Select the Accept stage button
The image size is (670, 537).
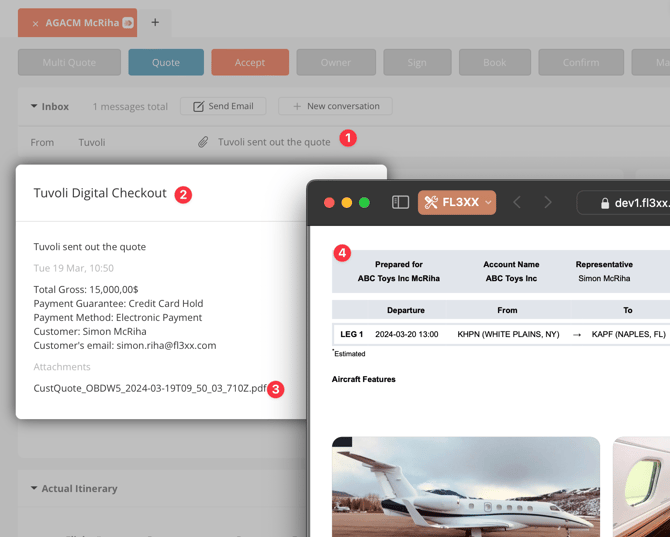point(250,62)
